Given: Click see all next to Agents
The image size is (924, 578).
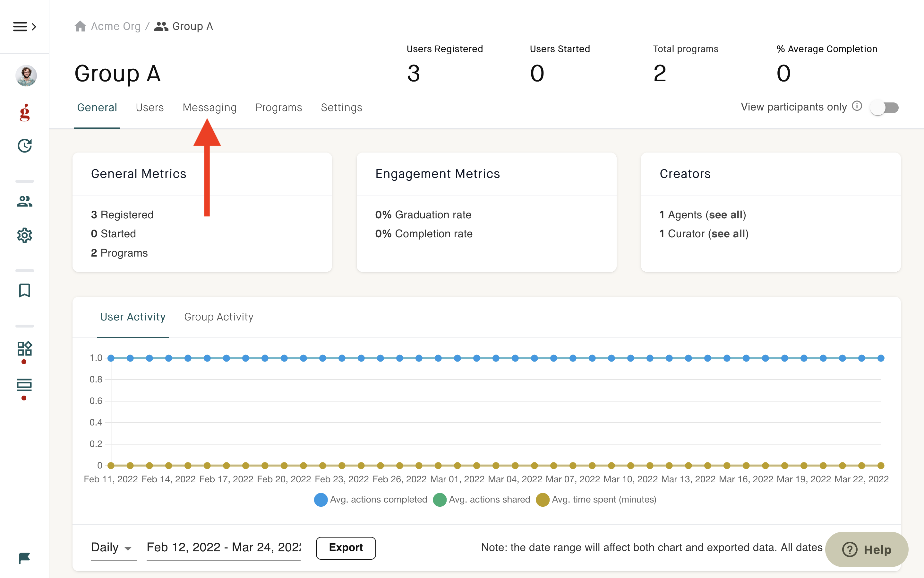Looking at the screenshot, I should [726, 215].
